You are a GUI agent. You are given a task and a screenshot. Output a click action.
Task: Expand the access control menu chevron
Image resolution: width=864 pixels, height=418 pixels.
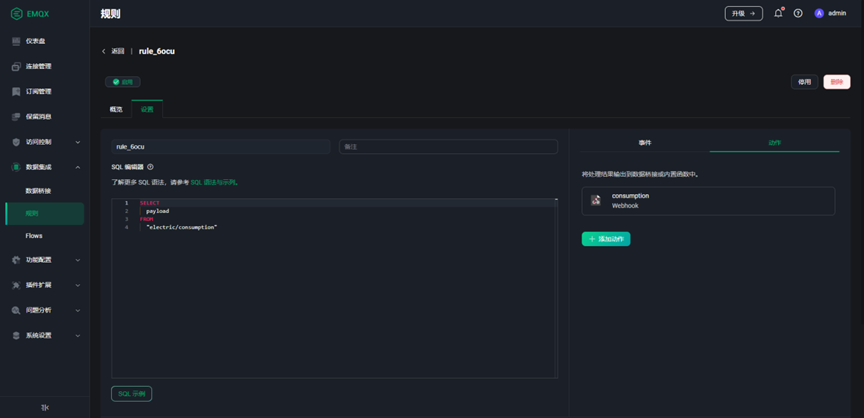tap(78, 142)
